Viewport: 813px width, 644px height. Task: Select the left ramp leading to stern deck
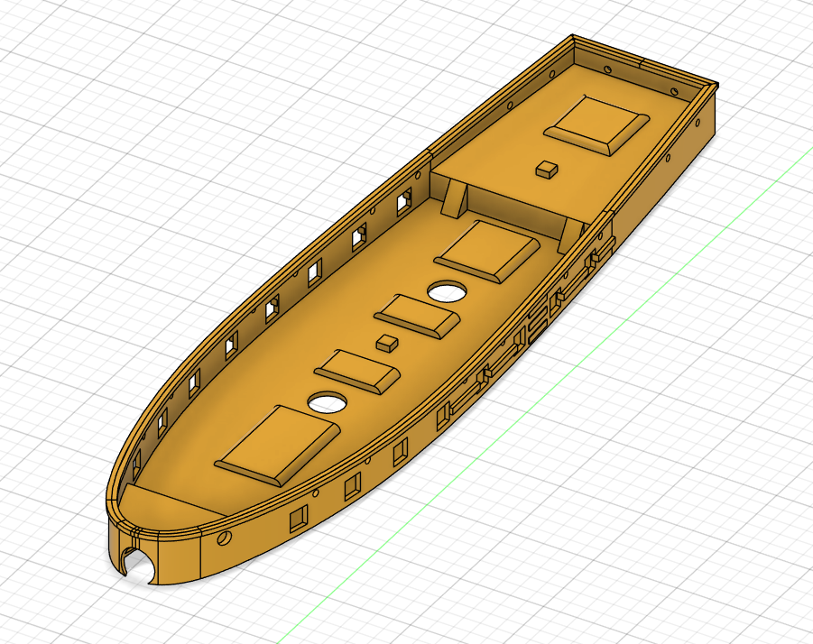pos(456,199)
